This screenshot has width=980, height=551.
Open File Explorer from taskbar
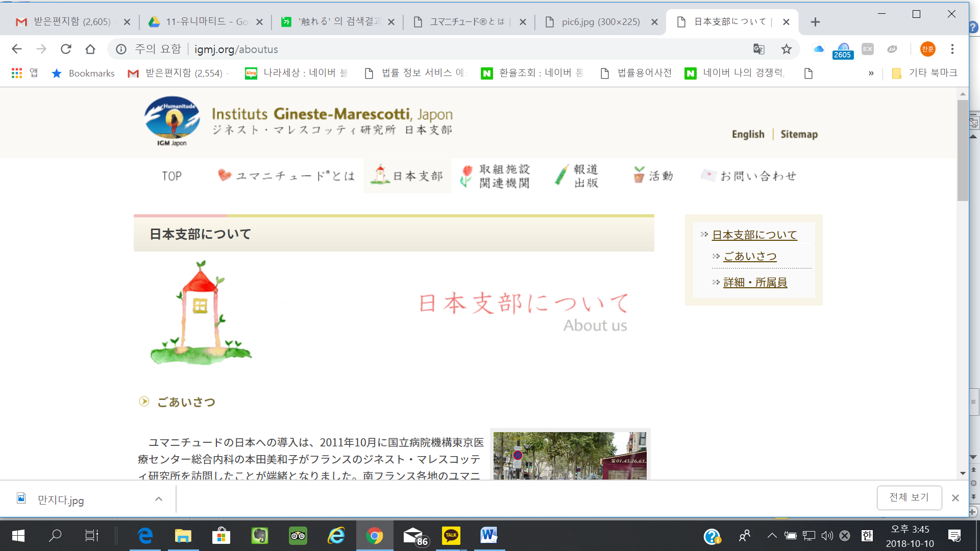[183, 536]
